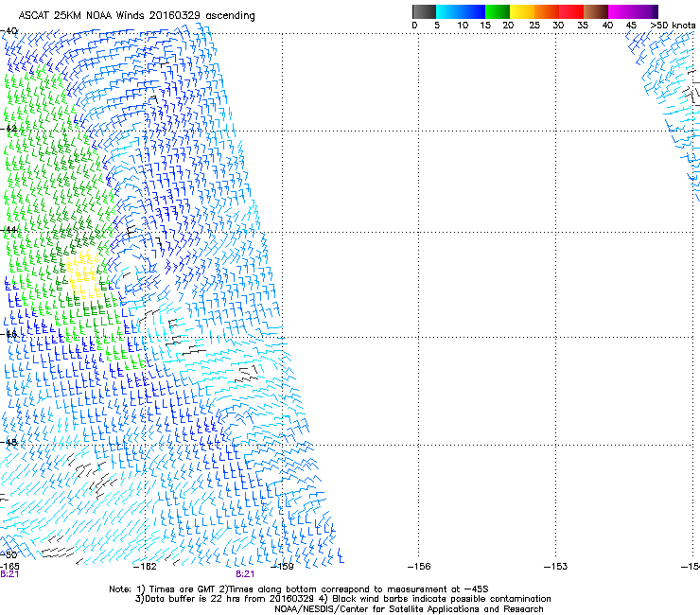700x615 pixels.
Task: Click the '-165' longitude axis label
Action: pos(9,567)
